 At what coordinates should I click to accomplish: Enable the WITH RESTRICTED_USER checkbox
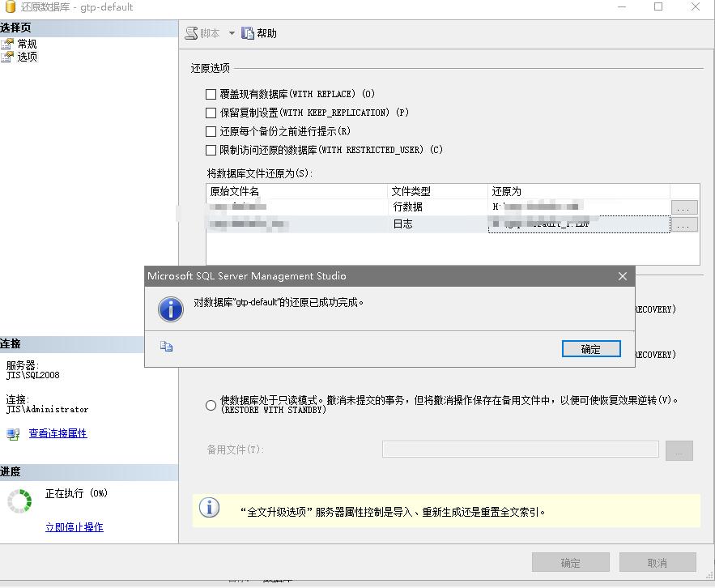coord(211,150)
